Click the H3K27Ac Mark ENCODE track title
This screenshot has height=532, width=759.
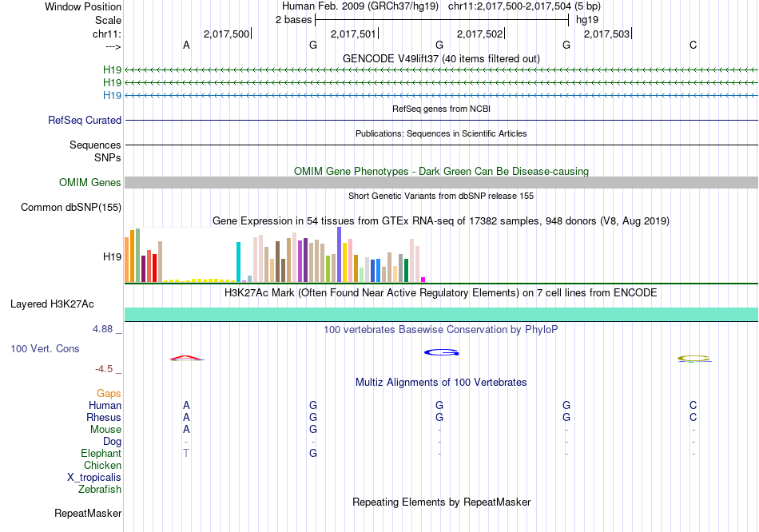pos(441,293)
